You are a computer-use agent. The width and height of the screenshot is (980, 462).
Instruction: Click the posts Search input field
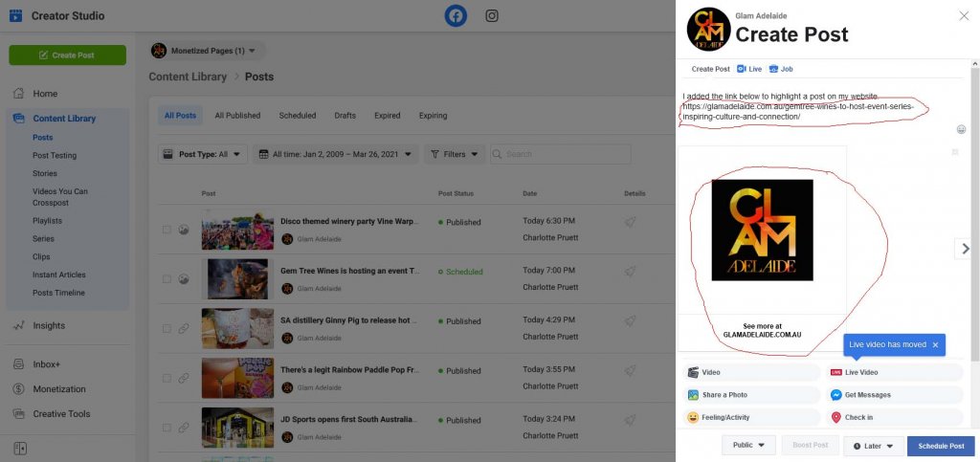(x=560, y=154)
